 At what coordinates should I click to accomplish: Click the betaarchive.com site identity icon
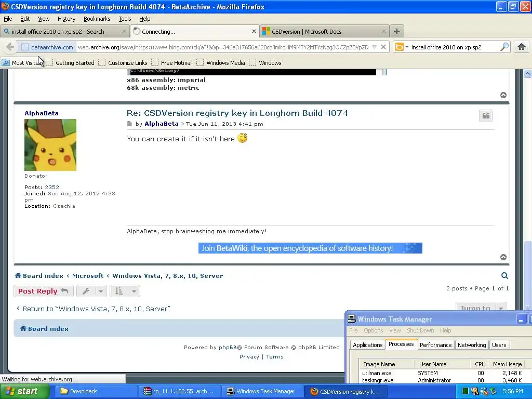coord(25,47)
